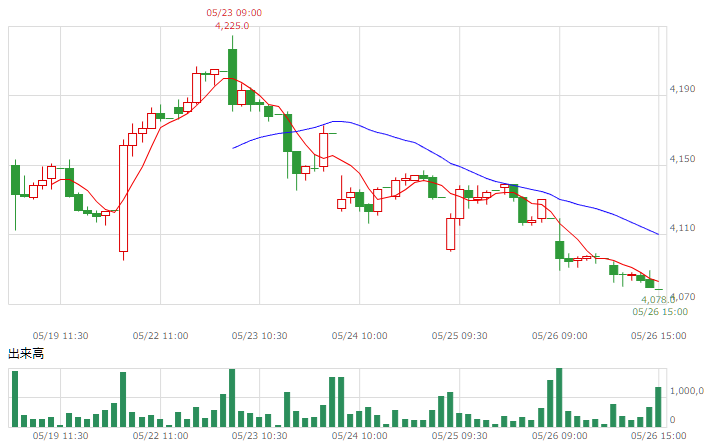
Task: Click the 0 volume axis label
Action: 673,420
